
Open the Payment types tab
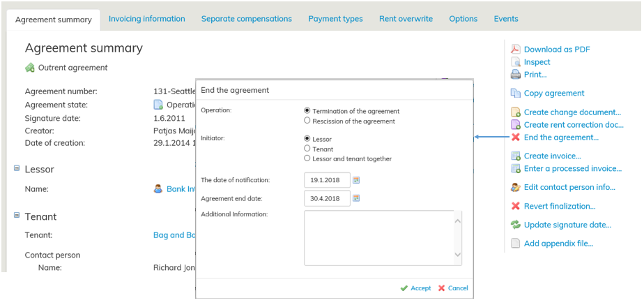335,19
